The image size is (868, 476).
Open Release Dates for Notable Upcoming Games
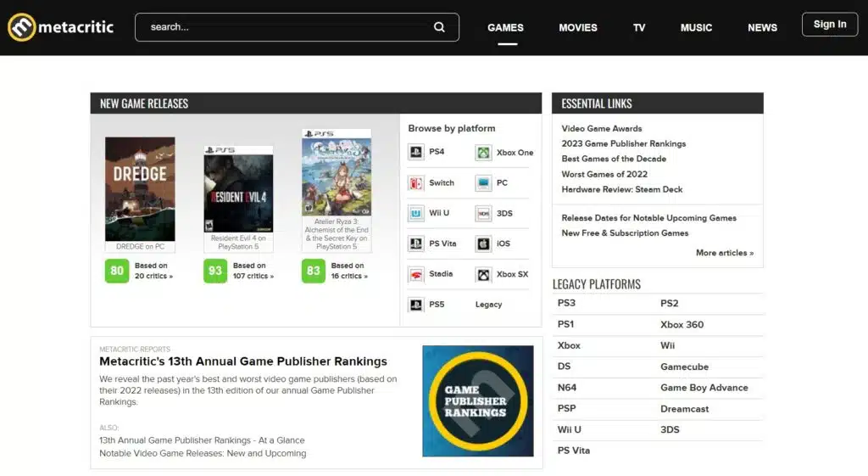click(x=648, y=218)
